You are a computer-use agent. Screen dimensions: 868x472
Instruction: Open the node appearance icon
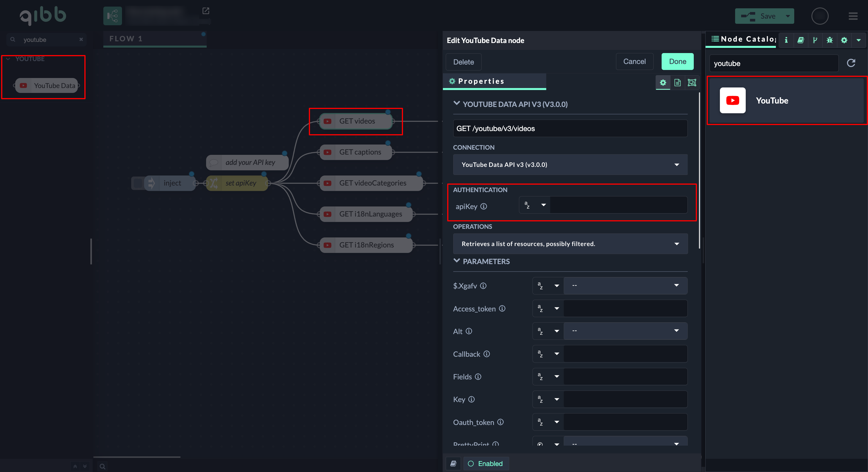692,83
